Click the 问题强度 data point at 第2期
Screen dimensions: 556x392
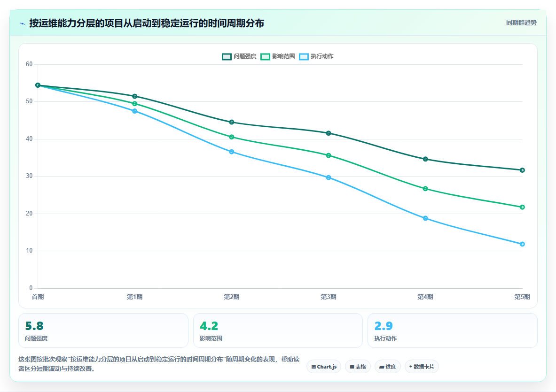[232, 122]
